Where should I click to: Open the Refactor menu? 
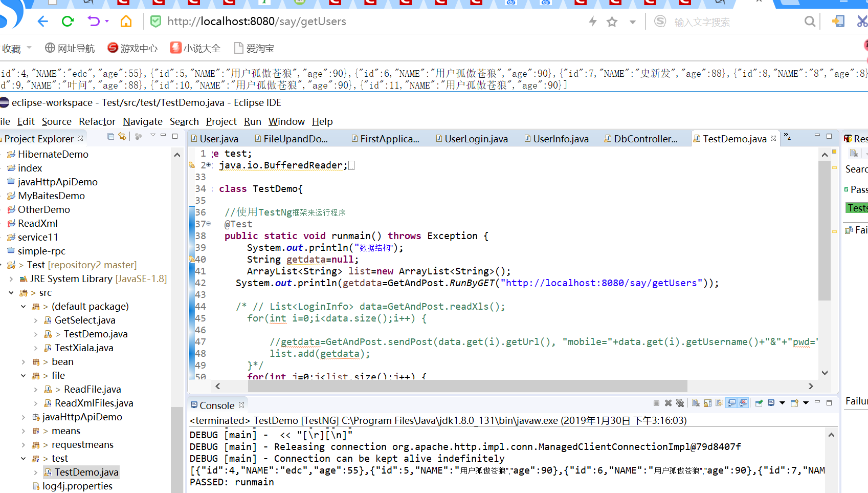tap(97, 121)
